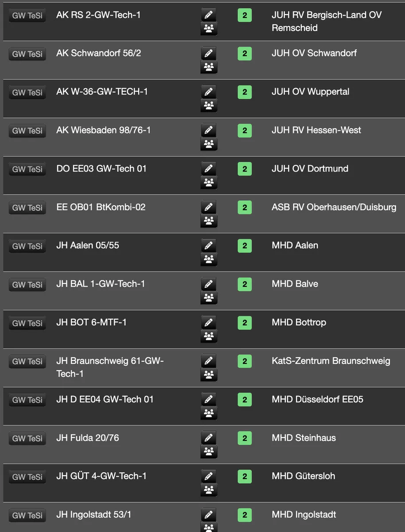
Task: Click pencil edit icon for AK Schwandorf 56/2
Action: coord(209,54)
